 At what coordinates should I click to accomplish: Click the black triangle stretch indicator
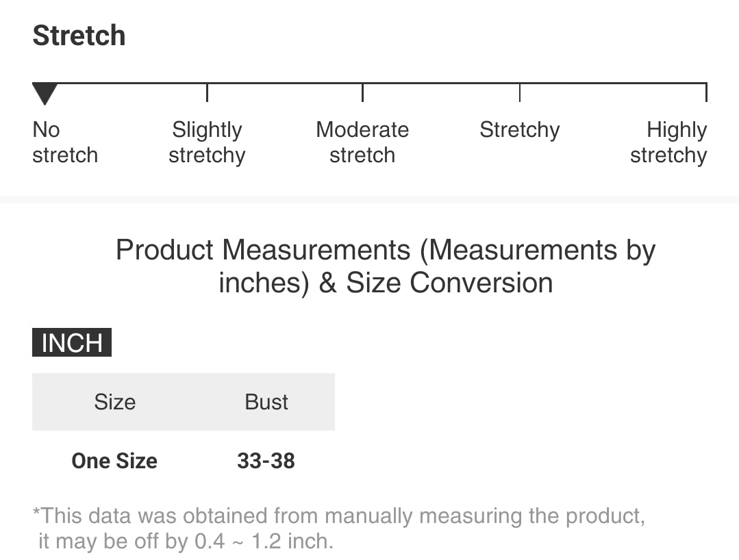pyautogui.click(x=45, y=93)
